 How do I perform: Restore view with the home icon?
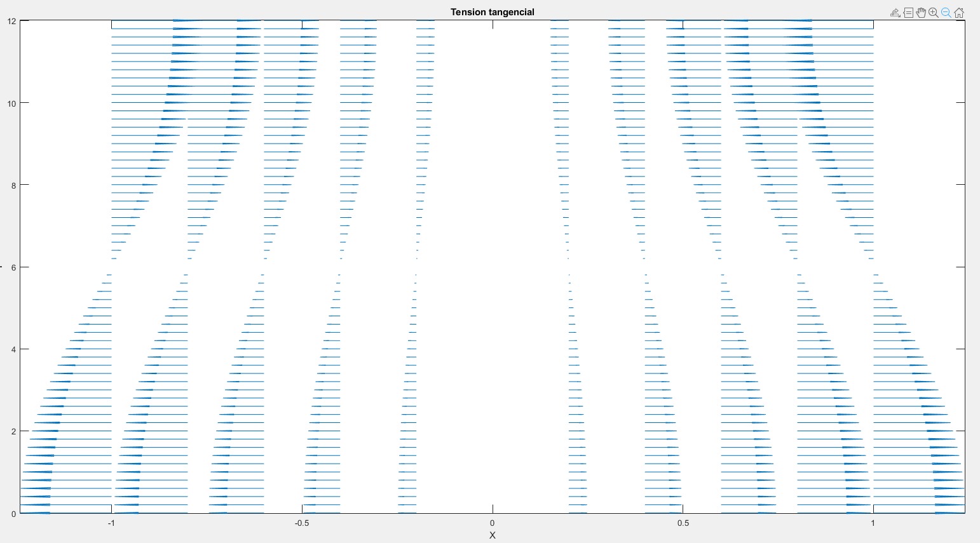959,13
